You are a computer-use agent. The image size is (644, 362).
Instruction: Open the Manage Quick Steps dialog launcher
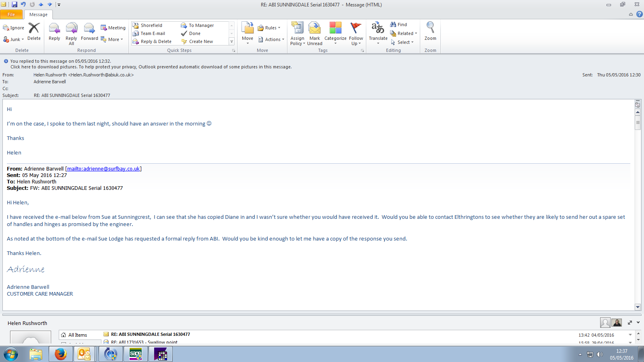(233, 51)
